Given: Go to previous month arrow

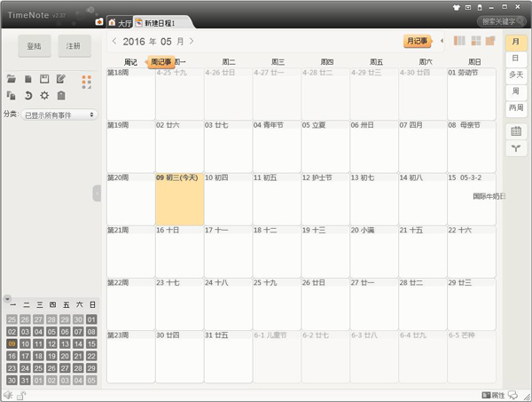Looking at the screenshot, I should (114, 41).
